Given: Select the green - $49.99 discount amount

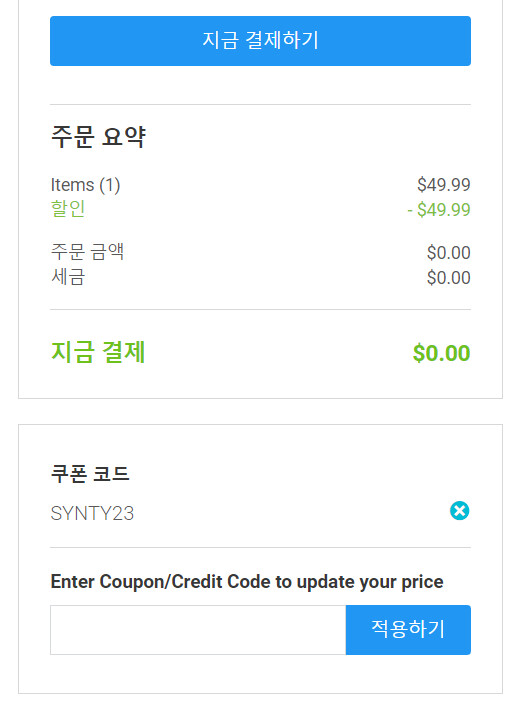Looking at the screenshot, I should (439, 209).
